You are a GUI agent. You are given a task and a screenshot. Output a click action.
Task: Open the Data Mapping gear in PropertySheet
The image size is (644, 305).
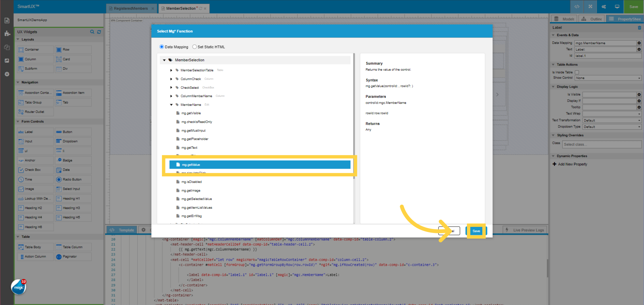(639, 43)
